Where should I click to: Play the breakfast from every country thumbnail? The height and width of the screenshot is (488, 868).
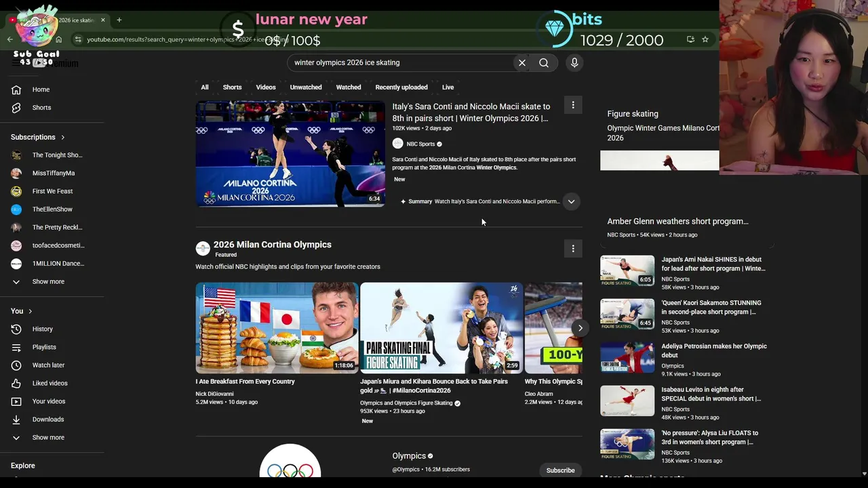pyautogui.click(x=277, y=328)
